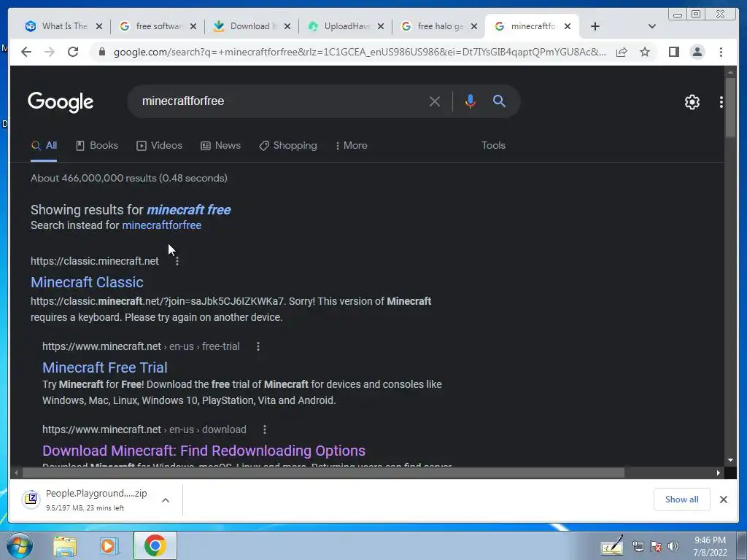
Task: Close the UploadHaven tab
Action: pos(381,26)
